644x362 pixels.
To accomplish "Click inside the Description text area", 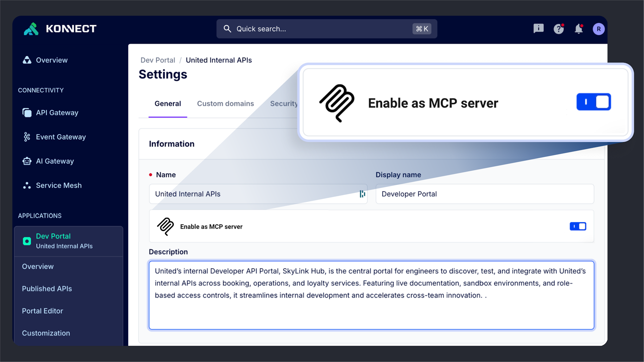I will coord(369,295).
